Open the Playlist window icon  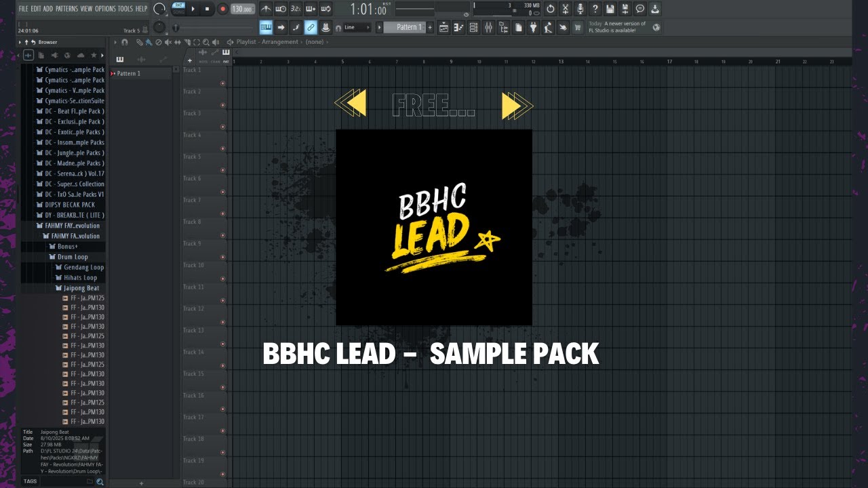(443, 27)
